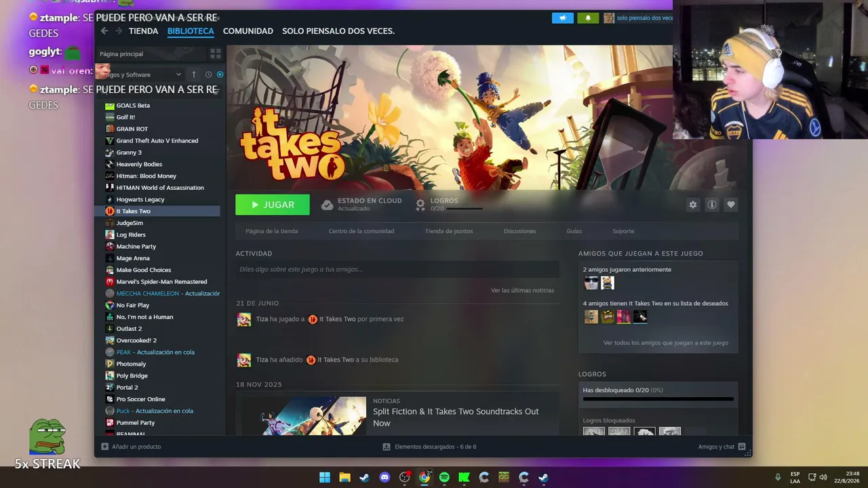The height and width of the screenshot is (488, 868).
Task: Click Añadir un producto
Action: click(136, 447)
